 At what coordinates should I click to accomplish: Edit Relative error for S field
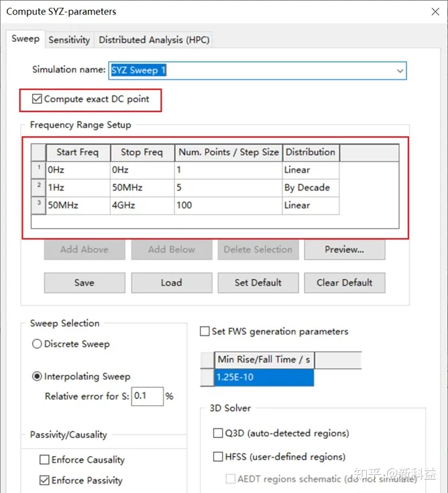[148, 396]
